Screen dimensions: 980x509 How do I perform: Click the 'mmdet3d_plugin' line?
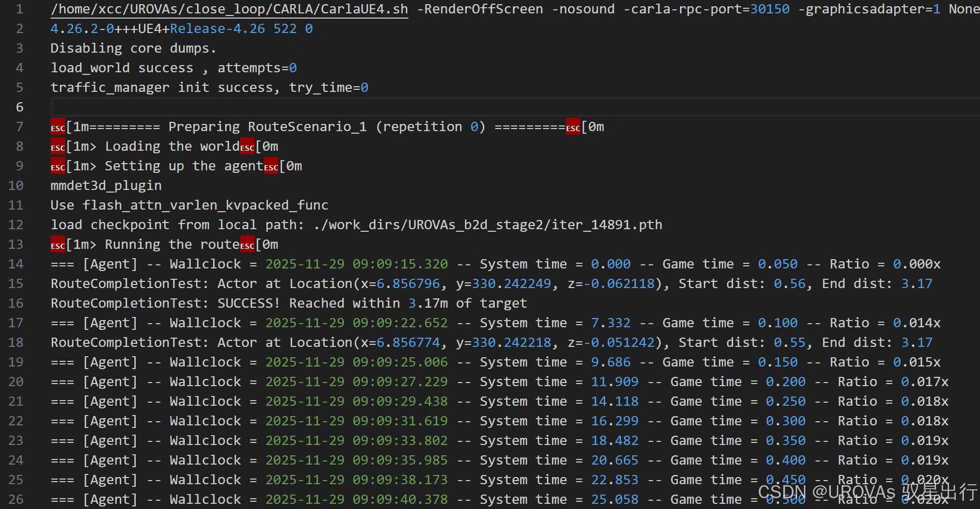pyautogui.click(x=106, y=186)
